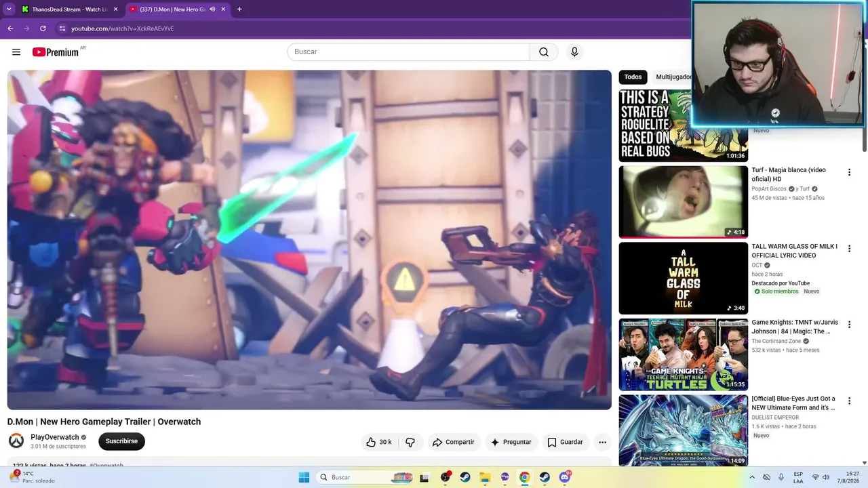Open the strategy roguelite video thumbnail
The image size is (868, 488).
pyautogui.click(x=683, y=125)
